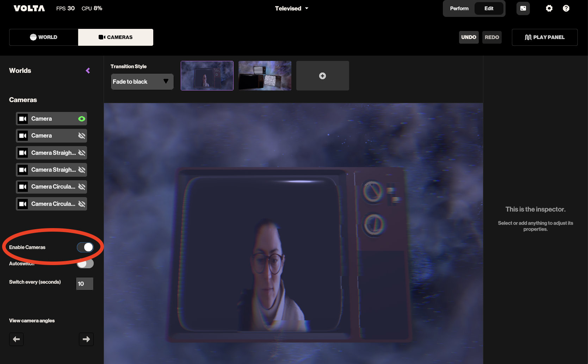
Task: Show next camera angle with right arrow
Action: (86, 339)
